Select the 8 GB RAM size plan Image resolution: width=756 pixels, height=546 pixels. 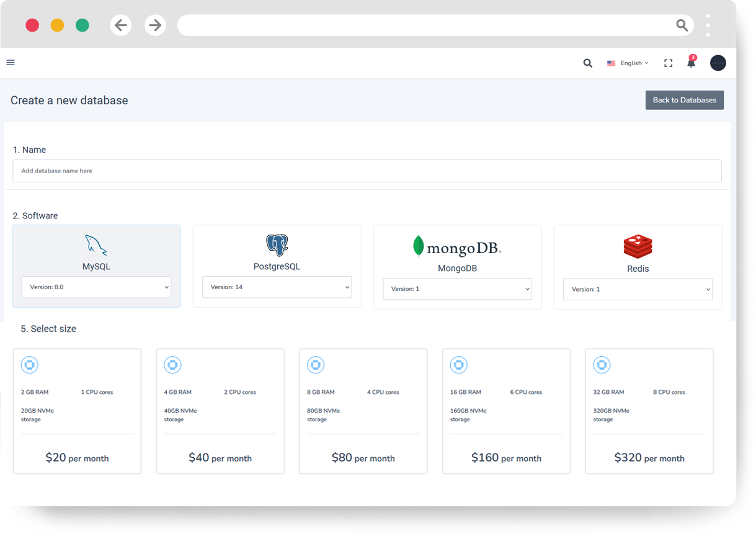363,411
